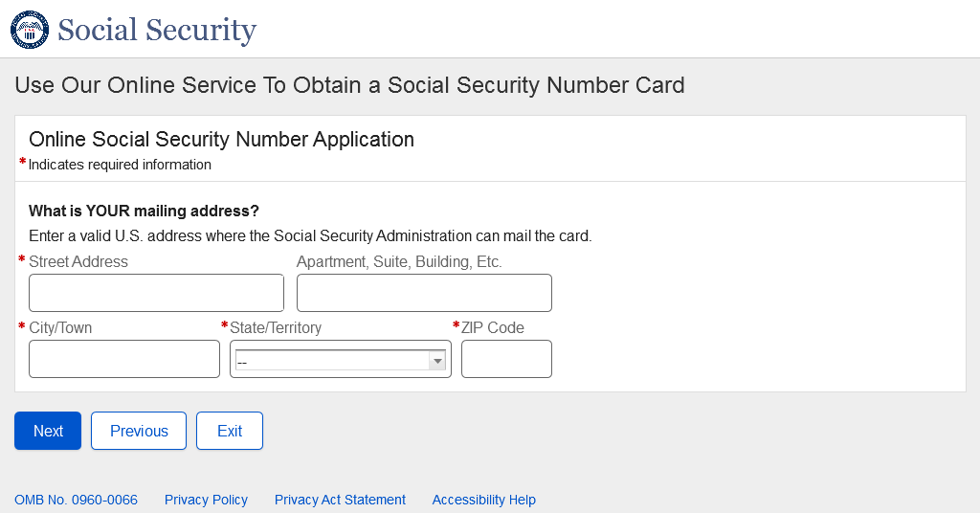Open the OMB No. 0960-0066 link
Viewport: 980px width, 513px height.
click(x=76, y=500)
